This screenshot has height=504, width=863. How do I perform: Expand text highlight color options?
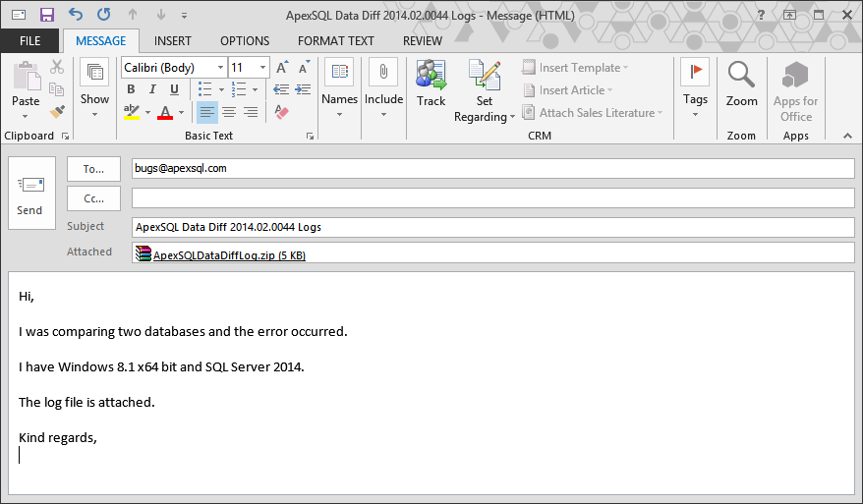[x=148, y=112]
